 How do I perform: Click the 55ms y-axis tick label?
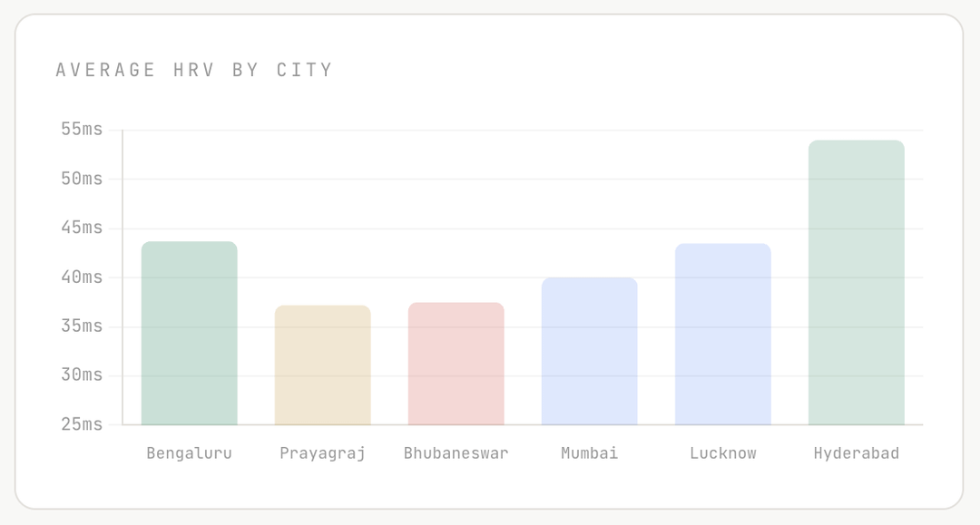(82, 130)
